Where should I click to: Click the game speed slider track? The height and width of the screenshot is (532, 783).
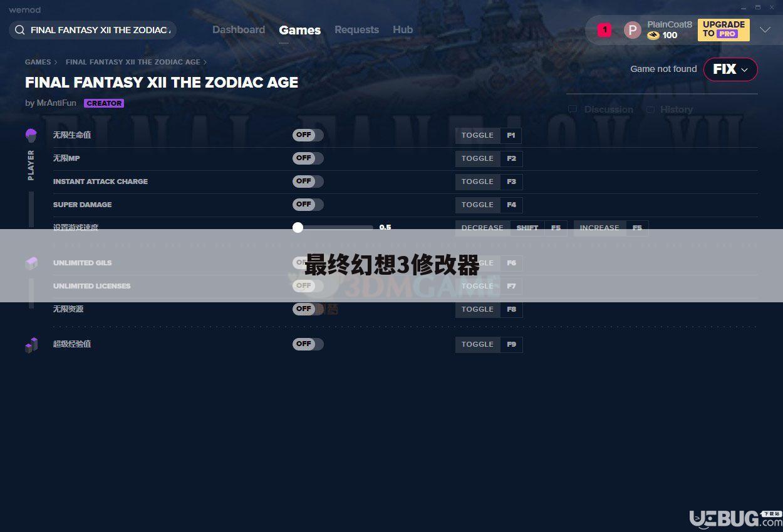click(333, 228)
